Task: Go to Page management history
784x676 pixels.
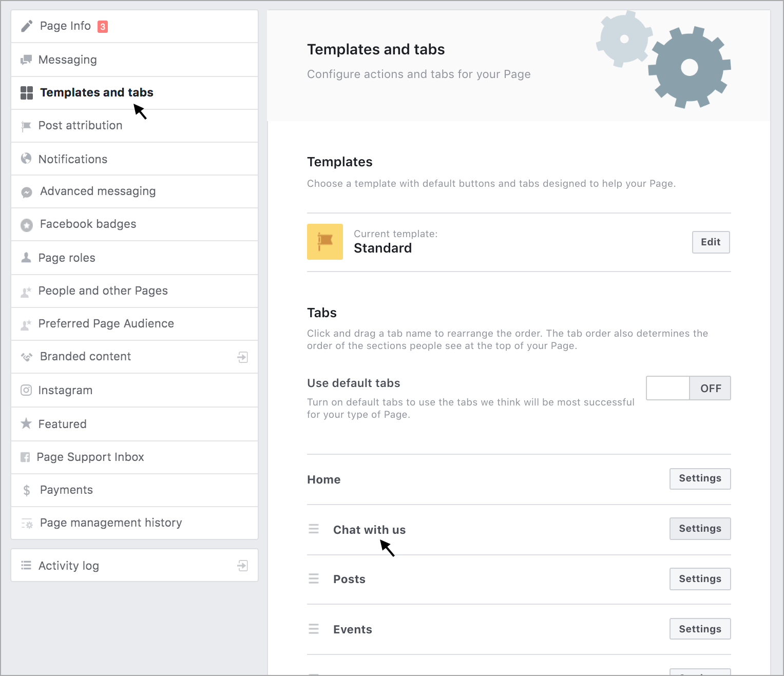Action: [x=111, y=523]
